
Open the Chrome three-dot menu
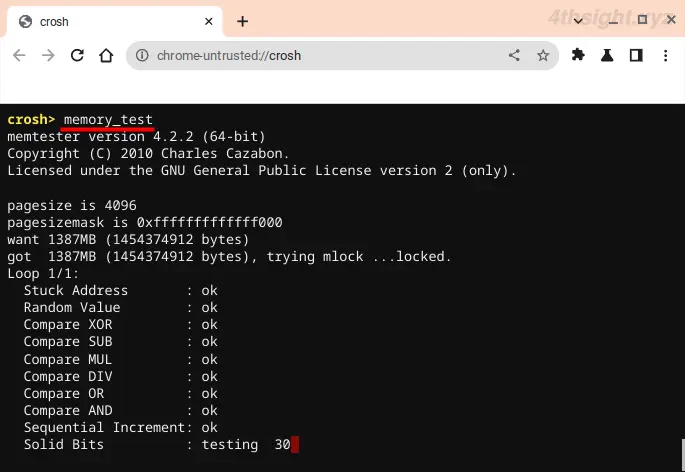tap(665, 56)
